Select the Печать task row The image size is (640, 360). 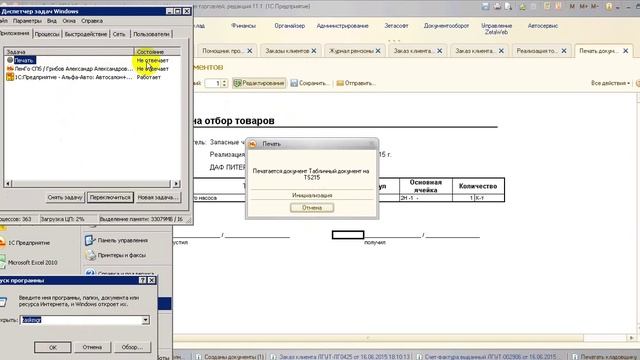(92, 60)
